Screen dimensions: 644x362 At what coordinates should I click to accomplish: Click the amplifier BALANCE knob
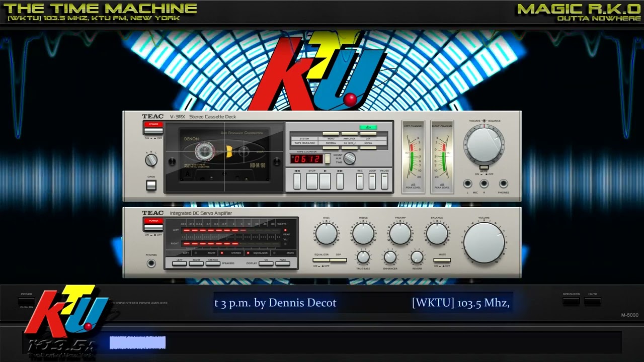[x=437, y=234]
